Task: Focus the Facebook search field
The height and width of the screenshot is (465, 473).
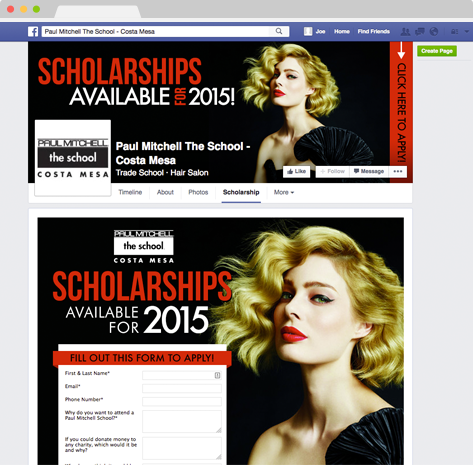Action: tap(165, 32)
